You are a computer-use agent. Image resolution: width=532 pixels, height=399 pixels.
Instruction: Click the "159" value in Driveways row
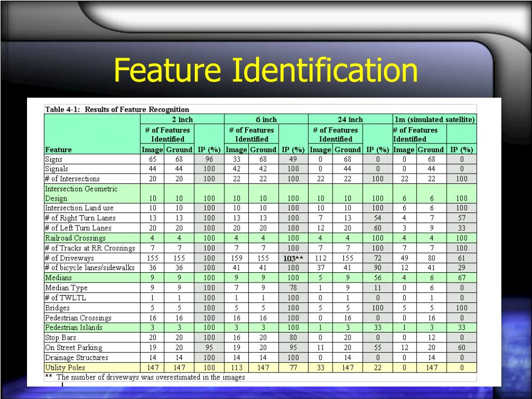pos(236,258)
